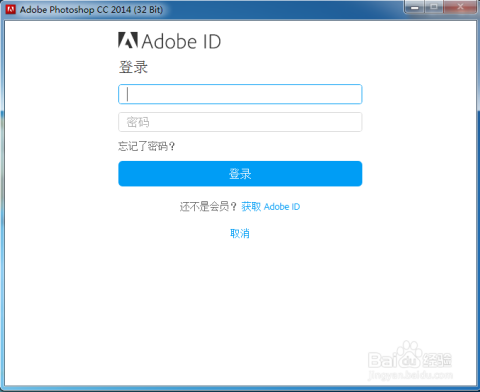Click the Adobe Photoshop CC 2014 title text

point(91,10)
